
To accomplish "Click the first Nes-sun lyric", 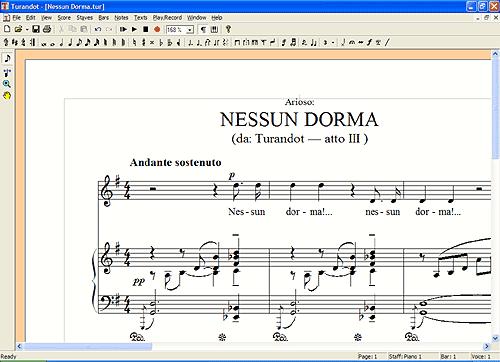I will point(247,212).
